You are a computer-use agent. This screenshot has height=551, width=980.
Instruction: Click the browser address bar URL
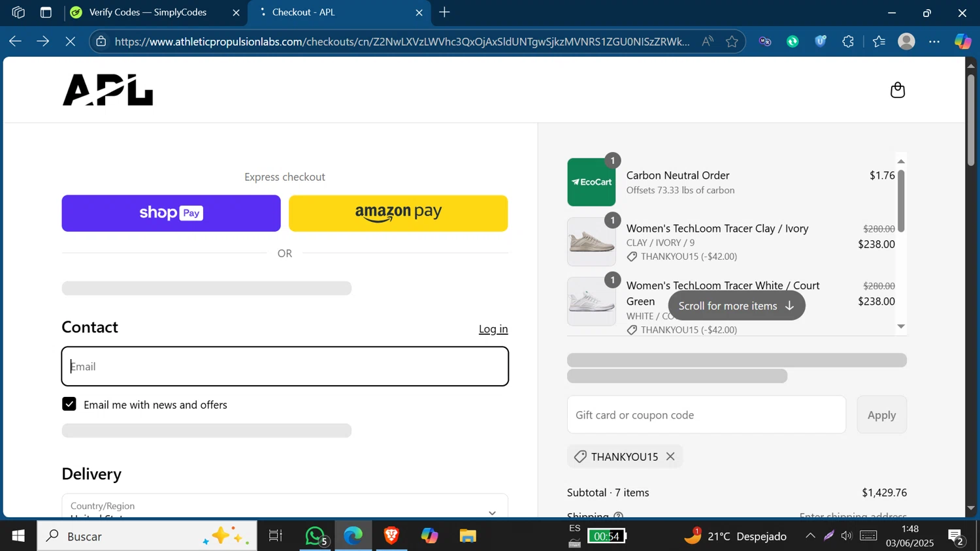tap(402, 42)
